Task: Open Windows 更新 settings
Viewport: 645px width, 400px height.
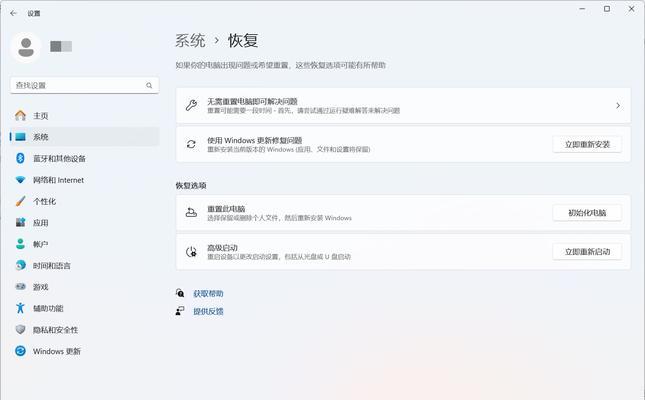Action: (84, 351)
